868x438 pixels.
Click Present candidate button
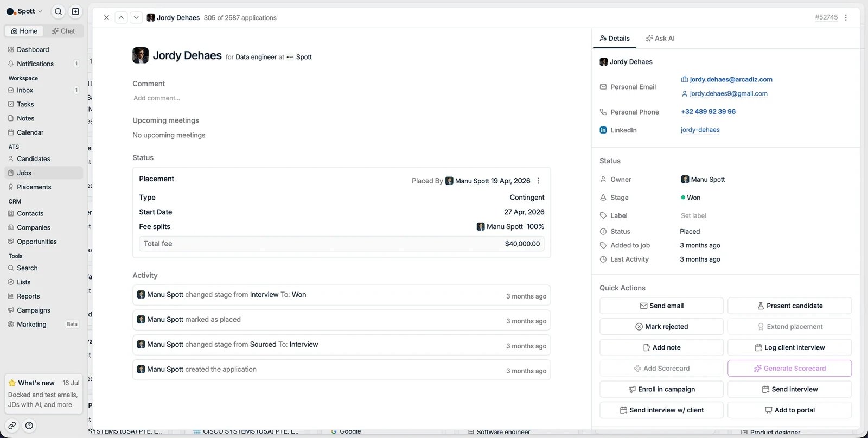pyautogui.click(x=789, y=306)
